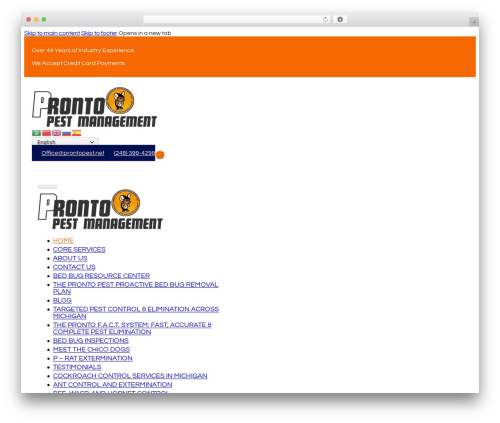Open a new browser tab with plus

pos(474,22)
